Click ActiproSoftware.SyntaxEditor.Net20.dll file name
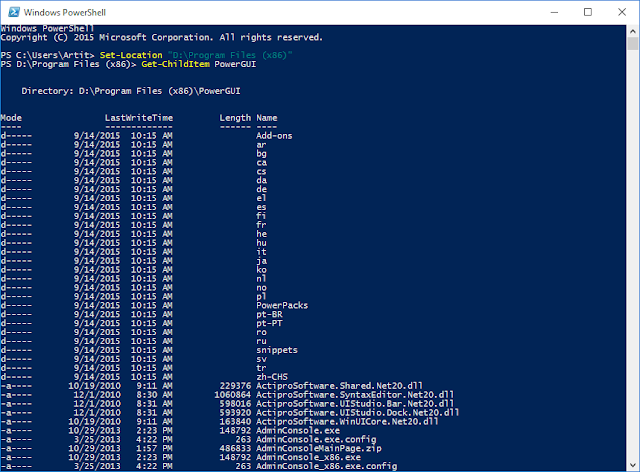This screenshot has width=640, height=472. (355, 395)
